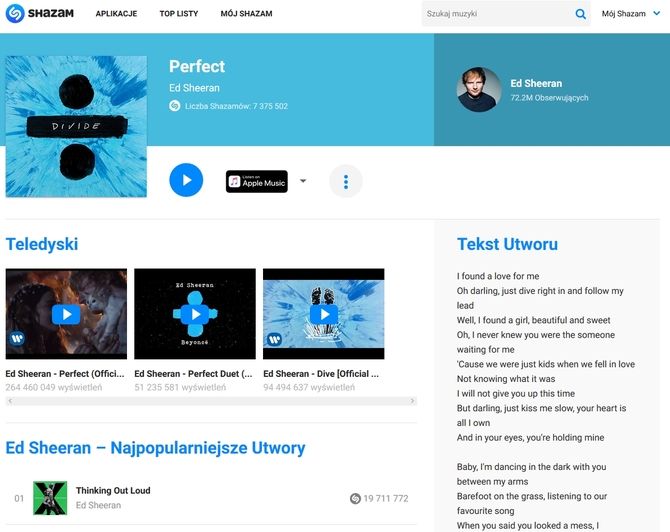Click the Ed Sheeran artist avatar photo
This screenshot has height=532, width=670.
point(479,89)
